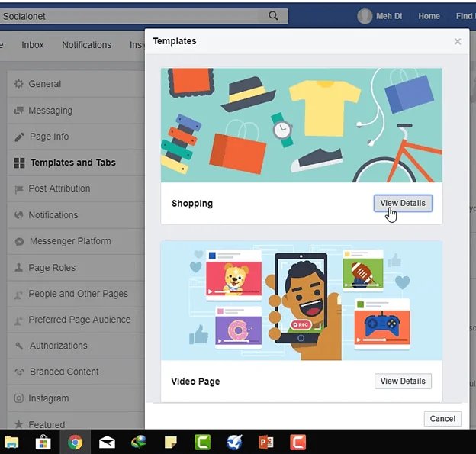Go to Home in top bar
Image resolution: width=476 pixels, height=454 pixels.
coord(429,16)
